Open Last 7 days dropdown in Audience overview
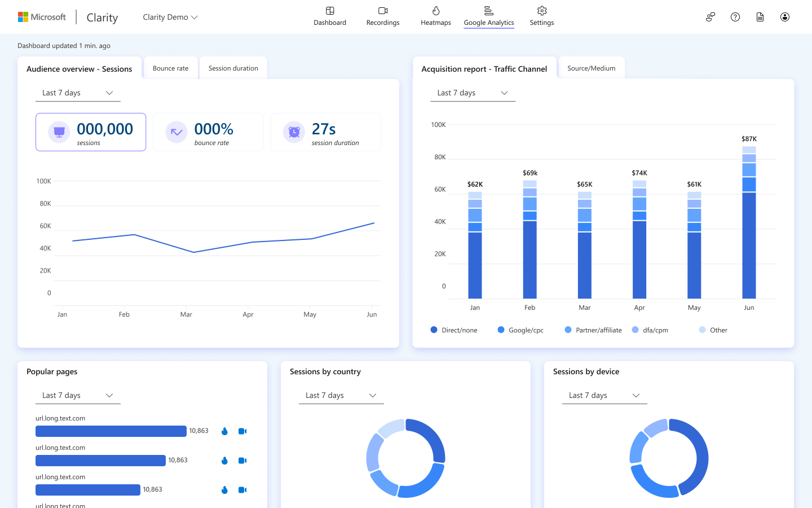 point(78,93)
